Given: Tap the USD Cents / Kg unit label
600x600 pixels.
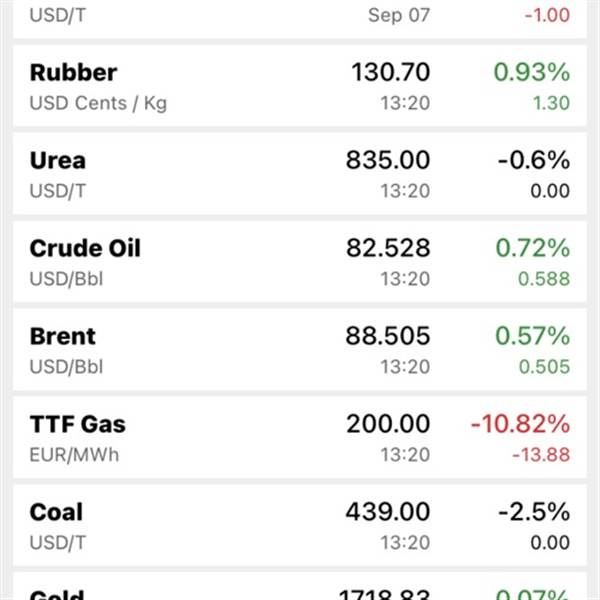Looking at the screenshot, I should point(98,103).
